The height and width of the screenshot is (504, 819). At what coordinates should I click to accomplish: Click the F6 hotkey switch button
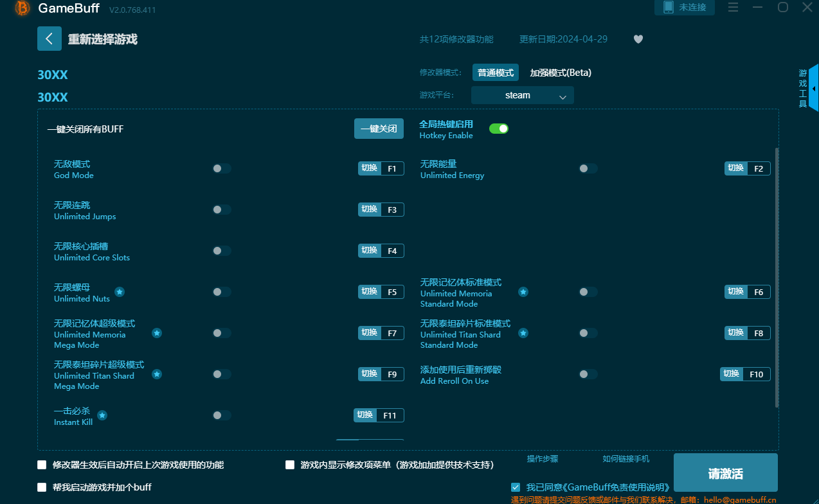[x=748, y=292]
